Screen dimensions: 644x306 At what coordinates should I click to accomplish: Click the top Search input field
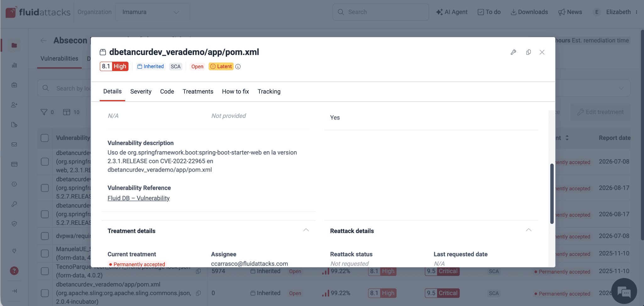pos(380,12)
